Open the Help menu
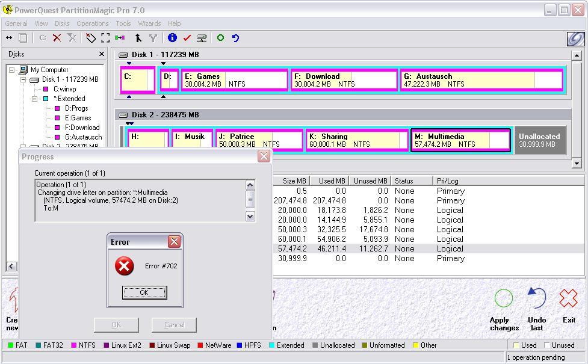 [x=174, y=23]
